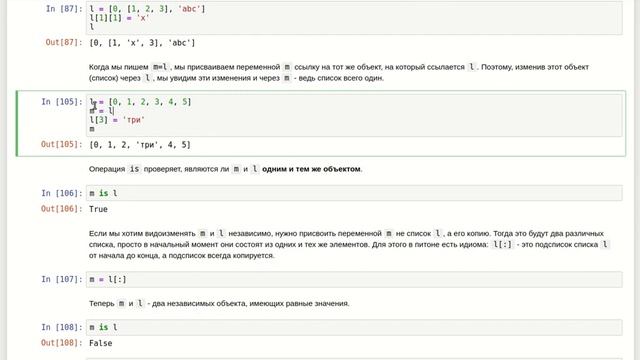Click the False output value
640x360 pixels.
[x=100, y=343]
